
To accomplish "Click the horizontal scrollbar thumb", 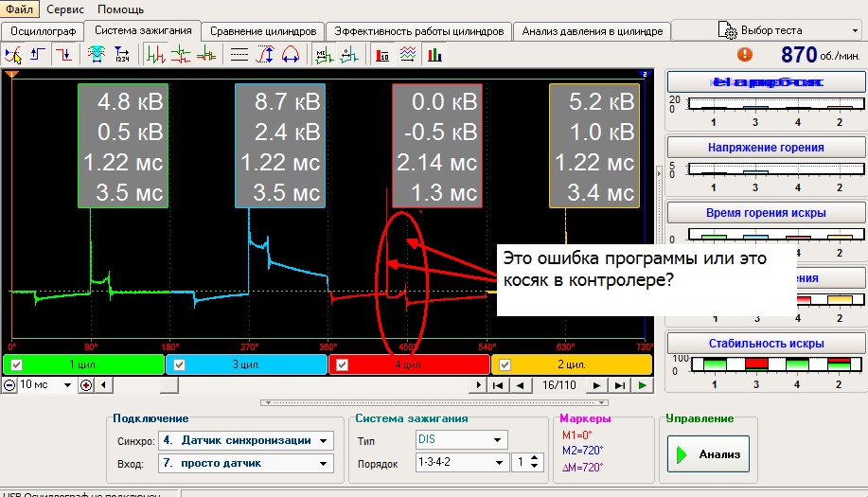I will click(x=169, y=385).
